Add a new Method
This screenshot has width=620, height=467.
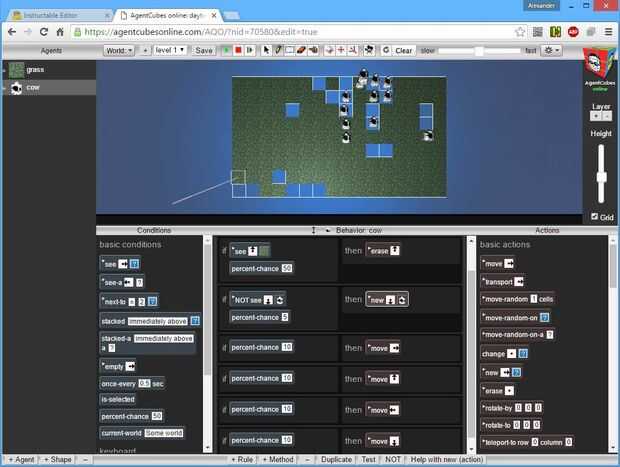(278, 459)
